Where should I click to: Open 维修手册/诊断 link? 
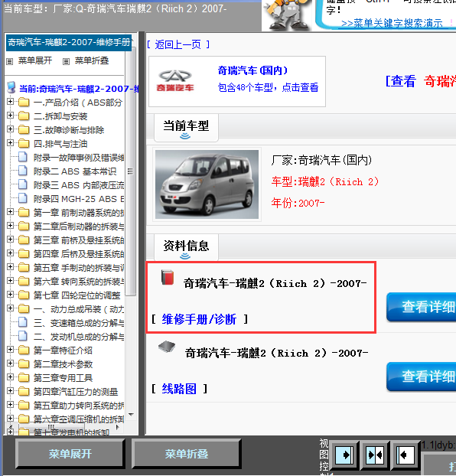click(x=199, y=319)
